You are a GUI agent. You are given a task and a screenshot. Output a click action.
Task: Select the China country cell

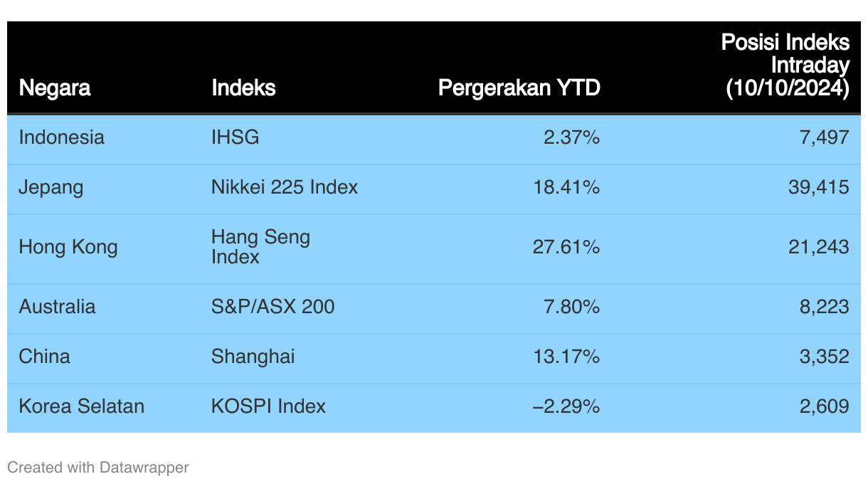coord(45,356)
